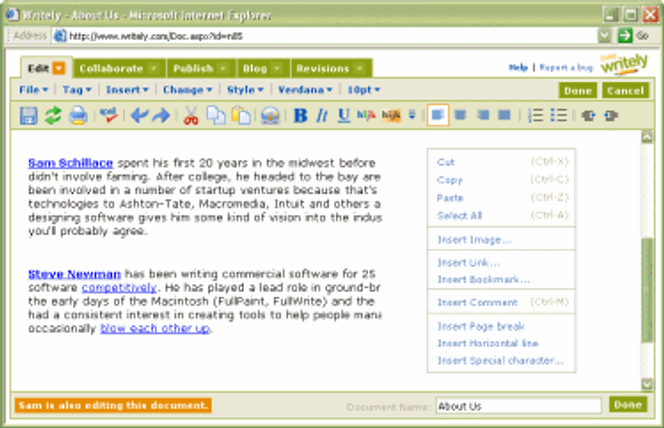This screenshot has height=428, width=664.
Task: Select center alignment button
Action: click(460, 115)
